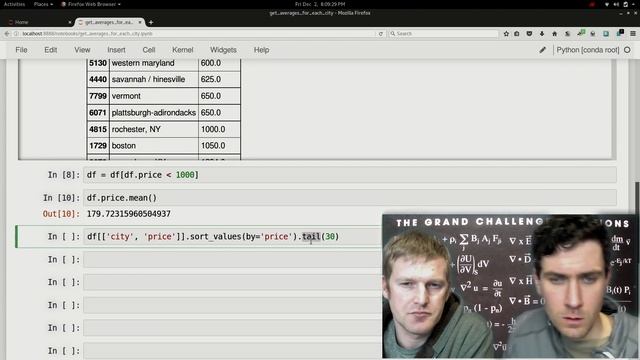640x360 pixels.
Task: Click the output value 179.72315960504937
Action: (x=129, y=214)
